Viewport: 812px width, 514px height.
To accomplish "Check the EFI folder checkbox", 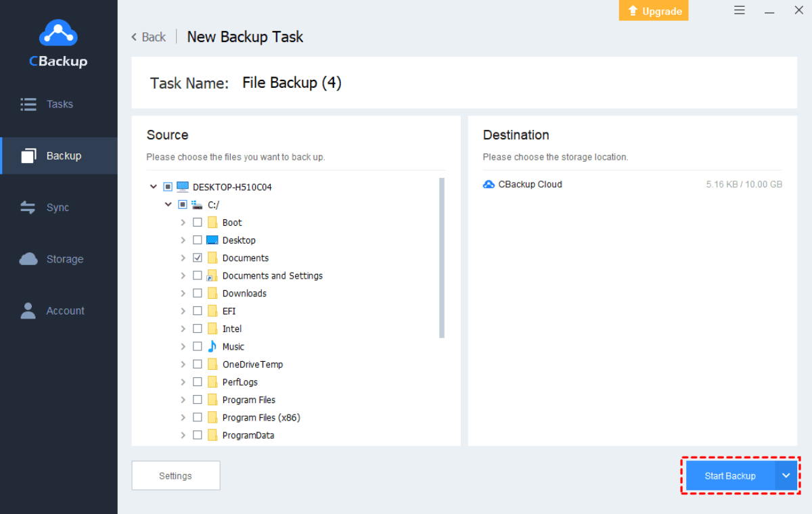I will point(198,311).
